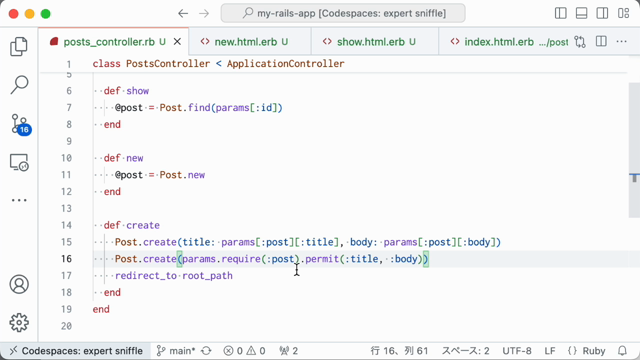Image resolution: width=640 pixels, height=360 pixels.
Task: Toggle the bottom panel
Action: pyautogui.click(x=581, y=13)
